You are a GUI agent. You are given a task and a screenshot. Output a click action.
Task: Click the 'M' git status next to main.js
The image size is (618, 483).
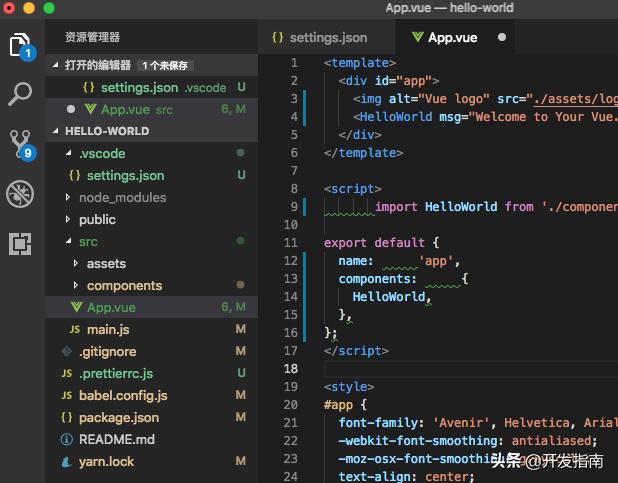point(240,329)
